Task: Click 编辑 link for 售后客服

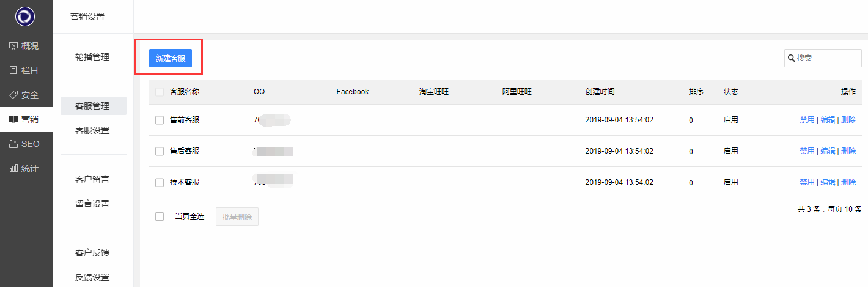Action: [x=828, y=151]
